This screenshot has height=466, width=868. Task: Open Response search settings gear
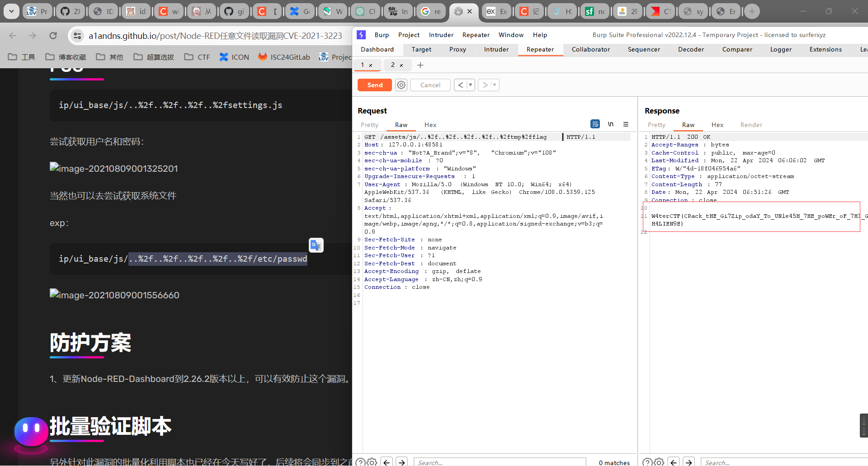pos(659,462)
